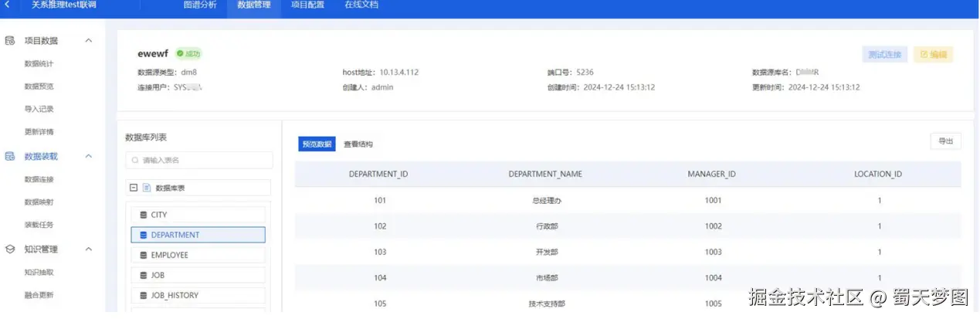
Task: Click the host地址 10.13.4.112 value
Action: [398, 72]
